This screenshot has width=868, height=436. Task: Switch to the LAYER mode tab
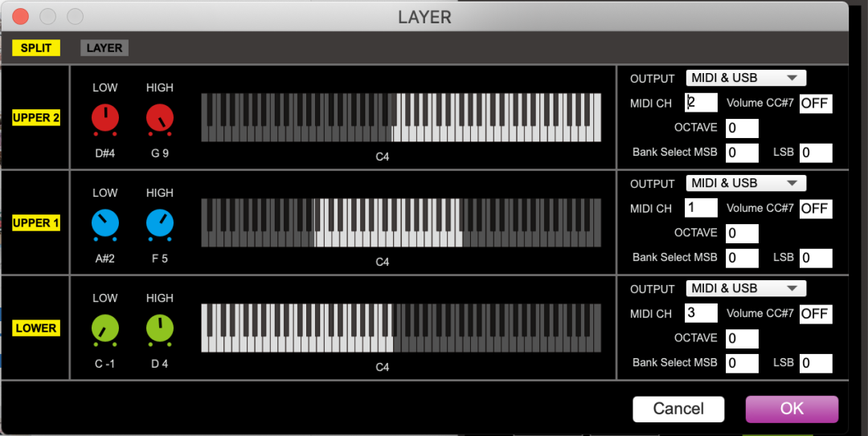[x=104, y=48]
